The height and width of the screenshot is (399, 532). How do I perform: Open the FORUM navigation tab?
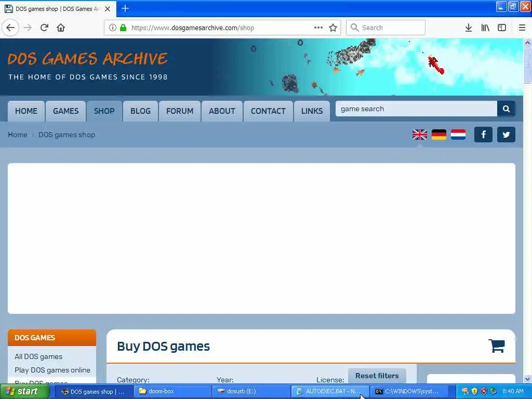click(180, 111)
